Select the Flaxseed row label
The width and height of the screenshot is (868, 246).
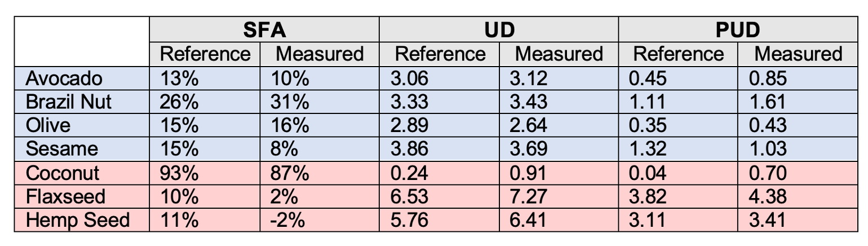[65, 196]
